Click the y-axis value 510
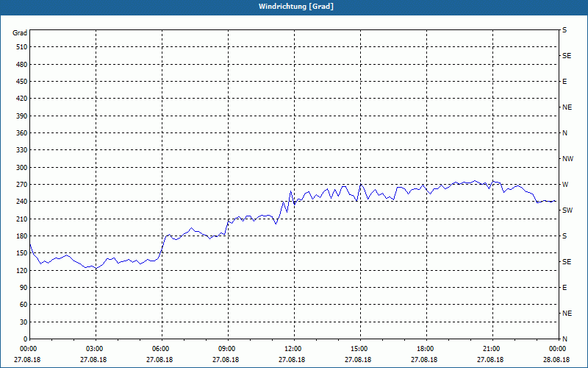The height and width of the screenshot is (368, 588). pos(22,47)
